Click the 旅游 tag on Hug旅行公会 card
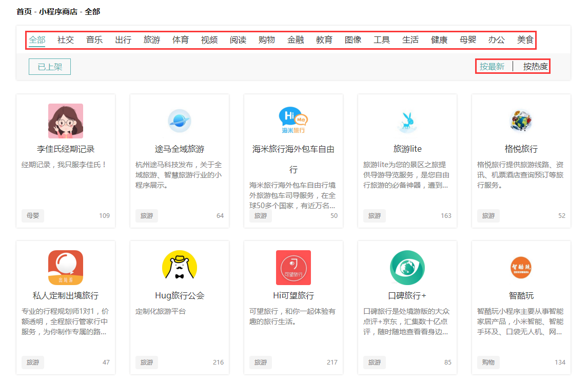This screenshot has height=383, width=588. coord(146,362)
